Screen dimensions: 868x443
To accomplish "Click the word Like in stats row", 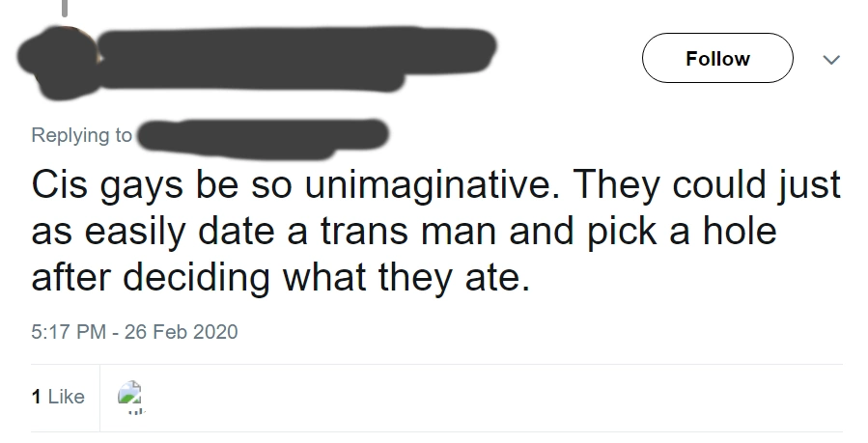I will [x=67, y=397].
